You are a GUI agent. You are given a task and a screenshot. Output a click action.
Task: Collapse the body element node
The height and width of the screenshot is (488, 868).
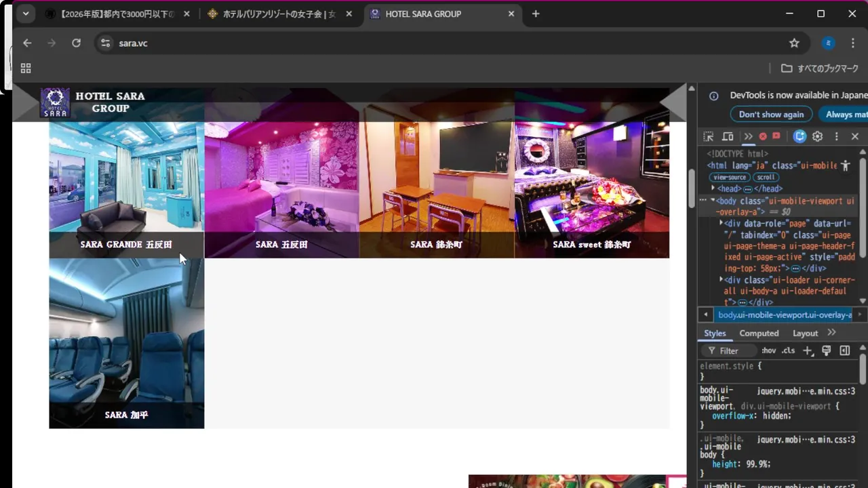pyautogui.click(x=713, y=201)
